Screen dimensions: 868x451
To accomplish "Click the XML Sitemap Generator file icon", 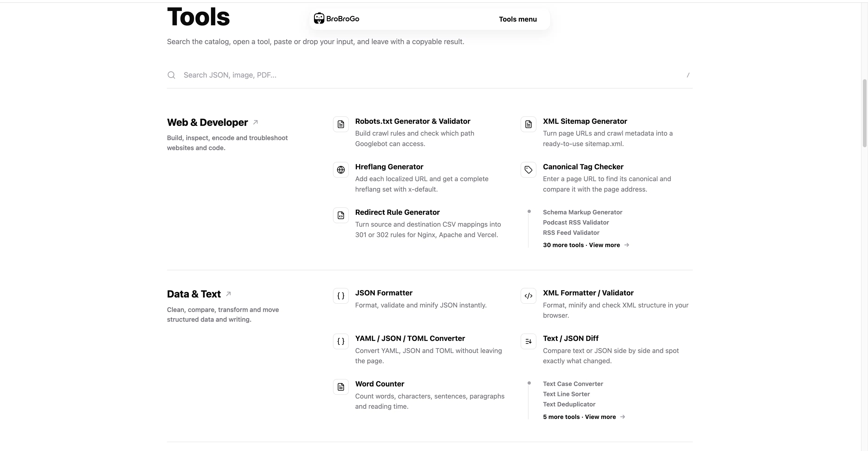I will tap(528, 124).
